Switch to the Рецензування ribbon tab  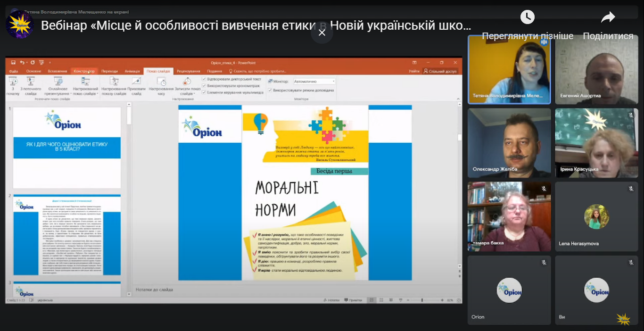pos(188,71)
